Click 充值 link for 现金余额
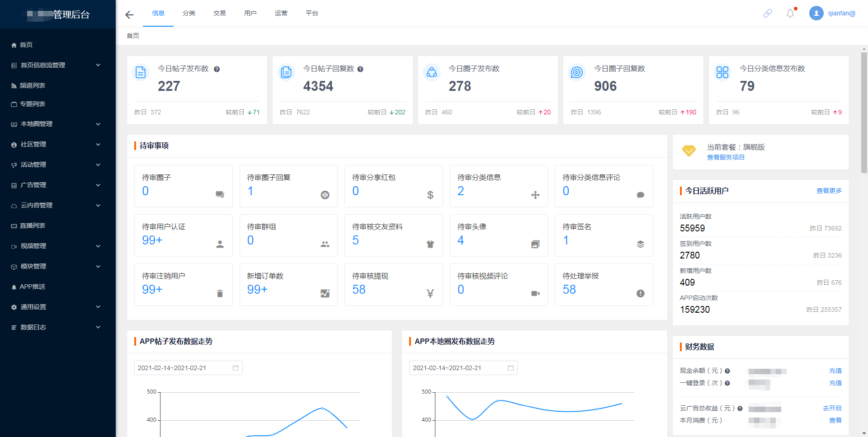This screenshot has height=437, width=868. point(835,371)
